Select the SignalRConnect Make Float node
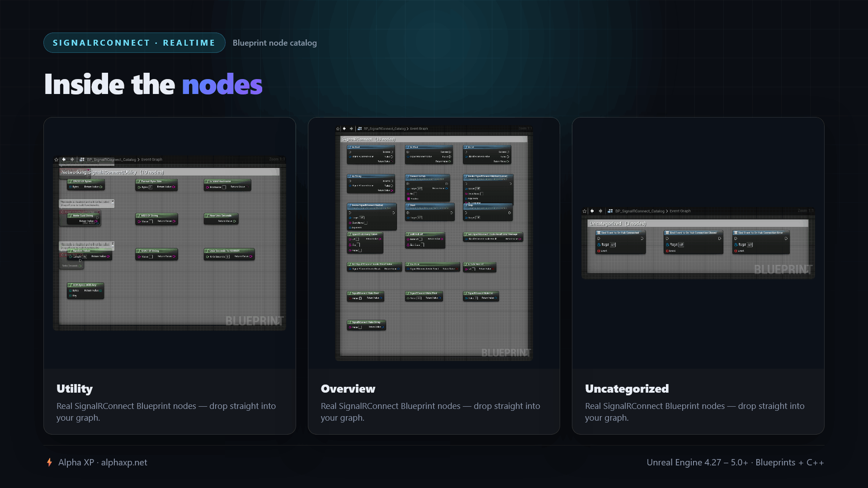Image resolution: width=868 pixels, height=488 pixels. (x=424, y=296)
